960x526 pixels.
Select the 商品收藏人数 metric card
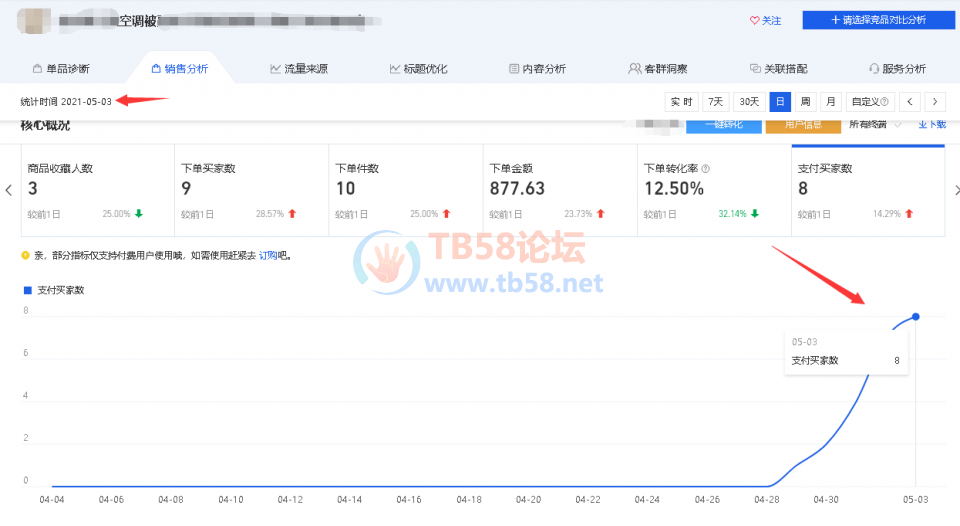click(98, 190)
